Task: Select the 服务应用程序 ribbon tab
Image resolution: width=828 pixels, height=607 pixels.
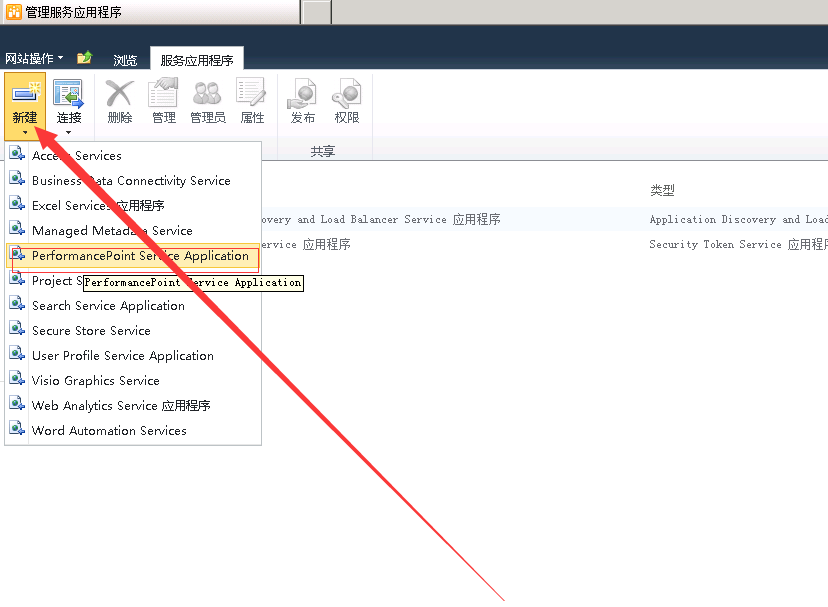Action: tap(196, 60)
